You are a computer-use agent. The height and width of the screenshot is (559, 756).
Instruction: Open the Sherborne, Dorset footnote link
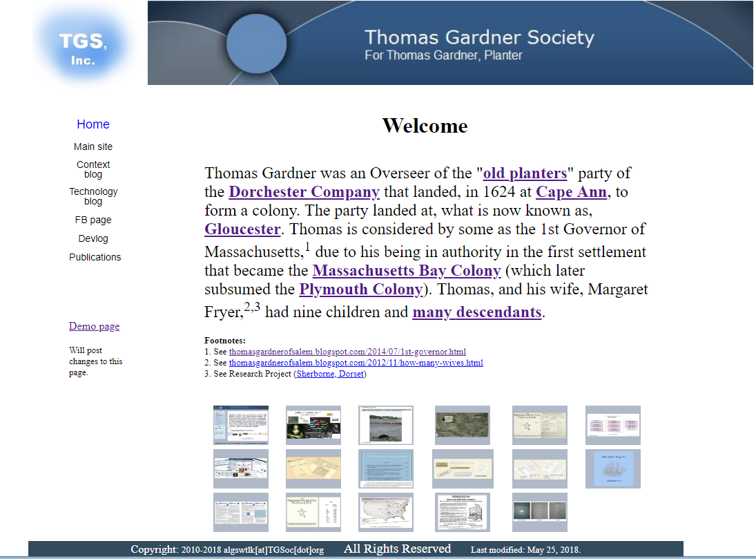(330, 374)
